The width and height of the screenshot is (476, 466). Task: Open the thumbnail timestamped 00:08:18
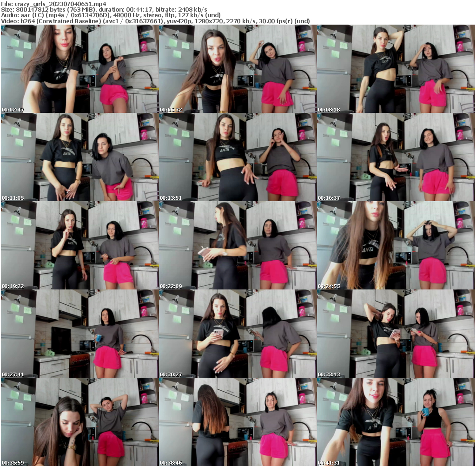(x=396, y=67)
